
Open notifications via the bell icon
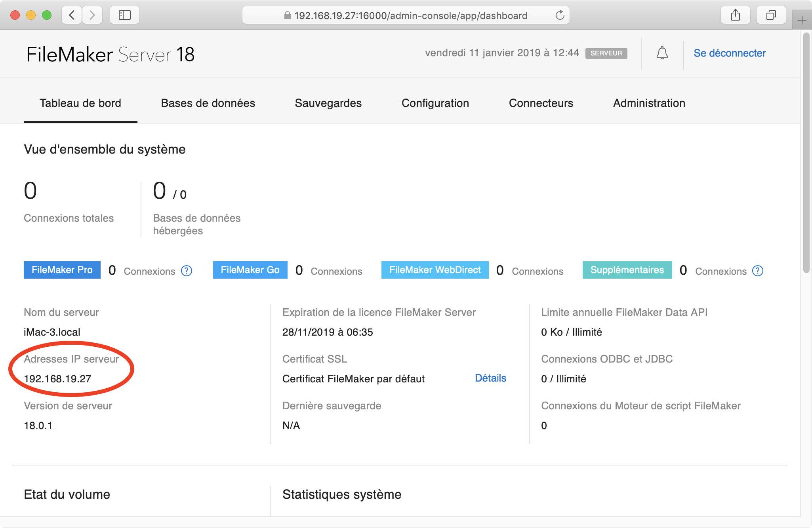pyautogui.click(x=662, y=53)
